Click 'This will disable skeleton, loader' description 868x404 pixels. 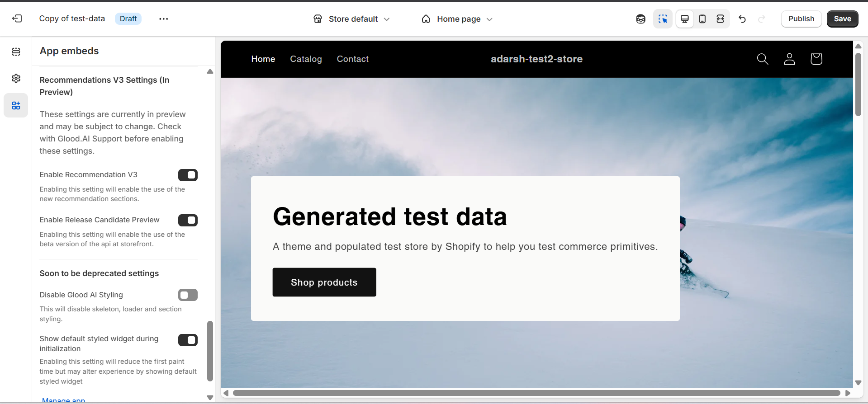tap(111, 314)
